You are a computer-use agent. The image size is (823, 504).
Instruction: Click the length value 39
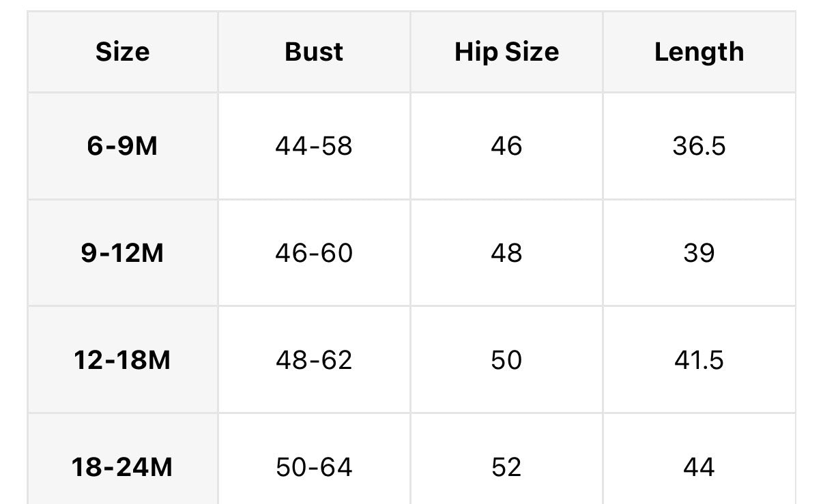(x=699, y=253)
